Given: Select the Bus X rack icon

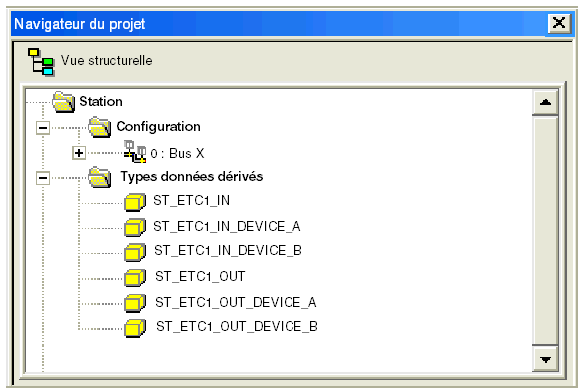Looking at the screenshot, I should tap(135, 152).
